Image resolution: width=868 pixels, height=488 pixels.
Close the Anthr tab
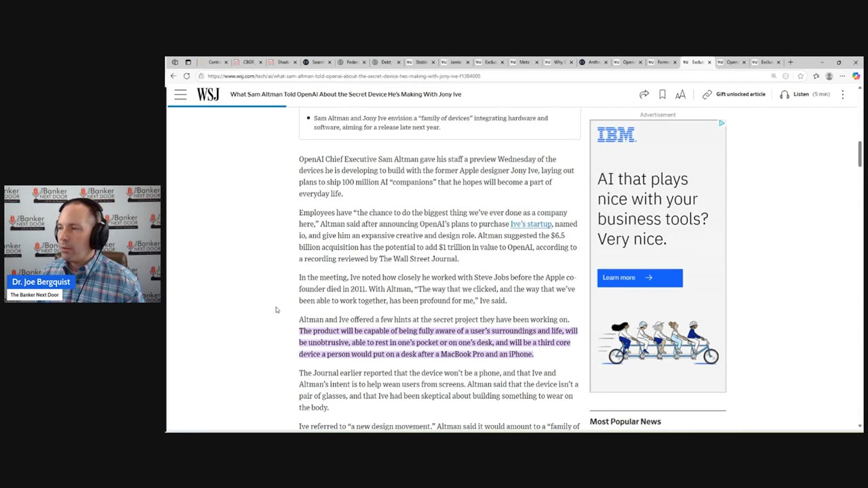pos(606,62)
